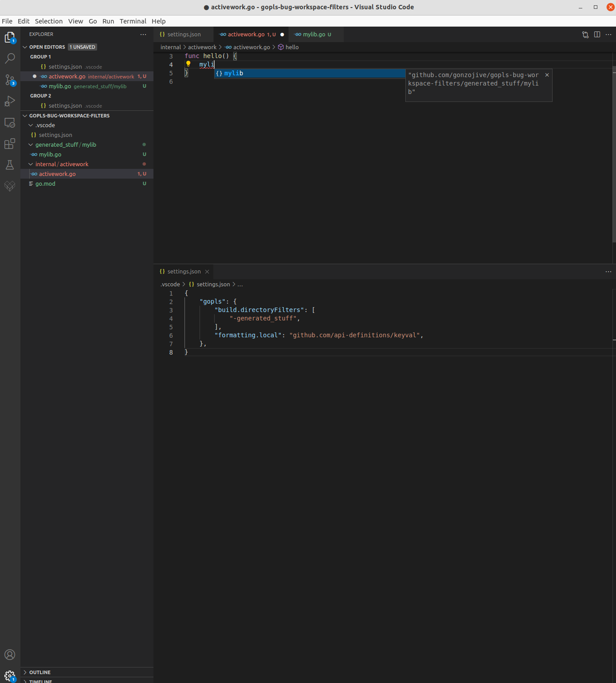
Task: Open the Terminal menu
Action: click(x=133, y=21)
